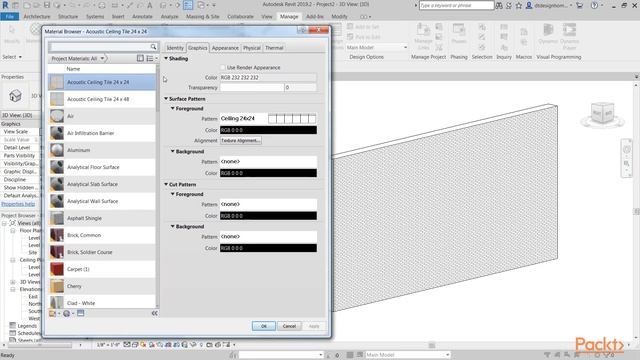Image resolution: width=640 pixels, height=360 pixels.
Task: Collapse Cut Pattern Foreground subsection
Action: click(x=173, y=194)
